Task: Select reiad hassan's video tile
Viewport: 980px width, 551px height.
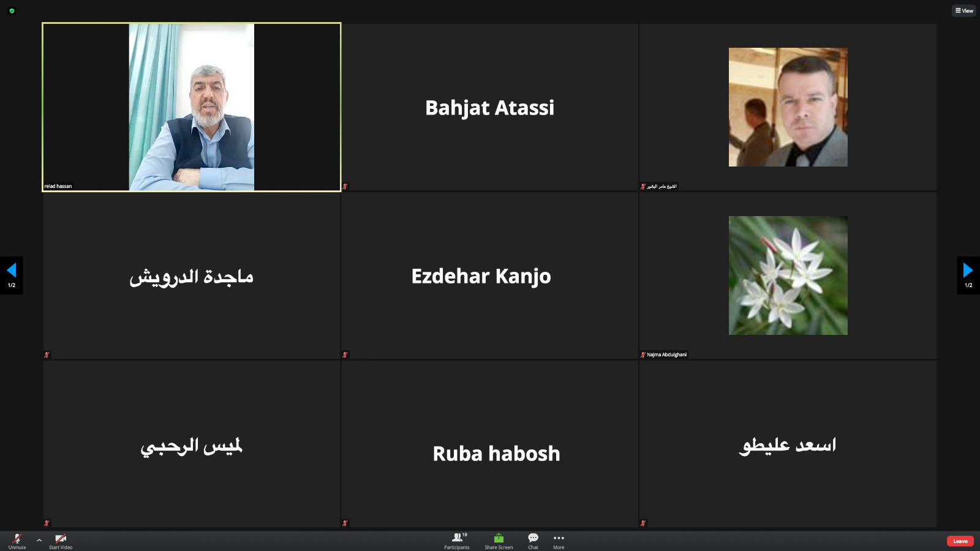Action: tap(192, 107)
